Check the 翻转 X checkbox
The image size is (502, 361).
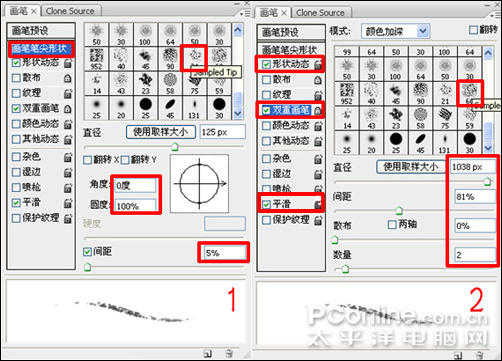(x=87, y=160)
